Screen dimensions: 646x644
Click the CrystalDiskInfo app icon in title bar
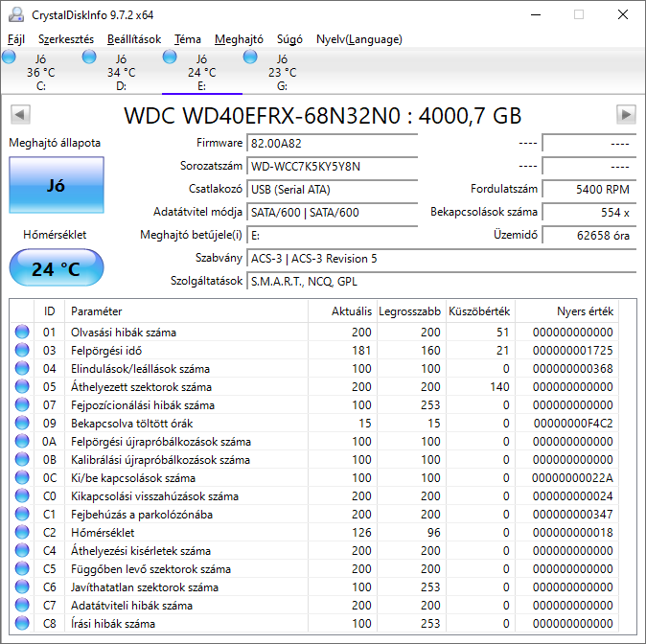tap(15, 14)
